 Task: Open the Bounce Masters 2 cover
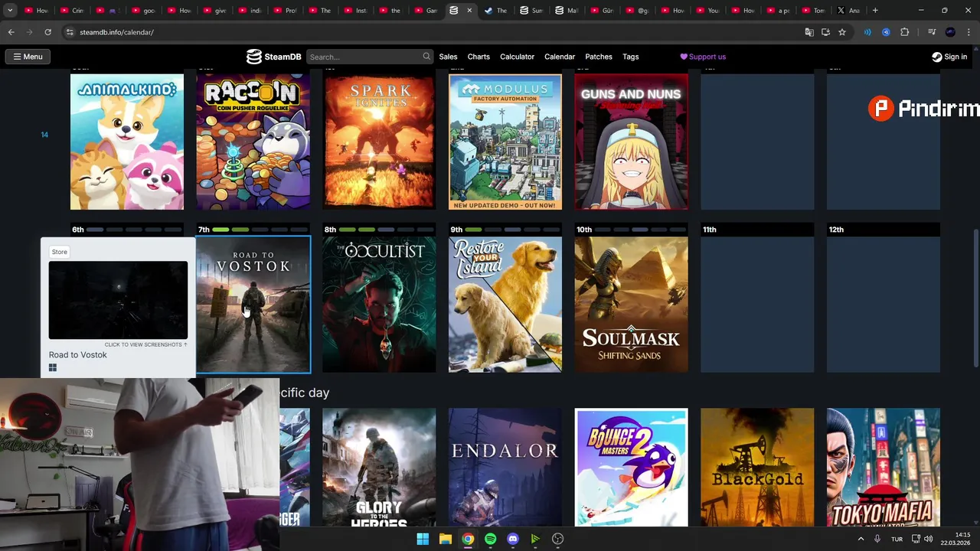pos(632,468)
